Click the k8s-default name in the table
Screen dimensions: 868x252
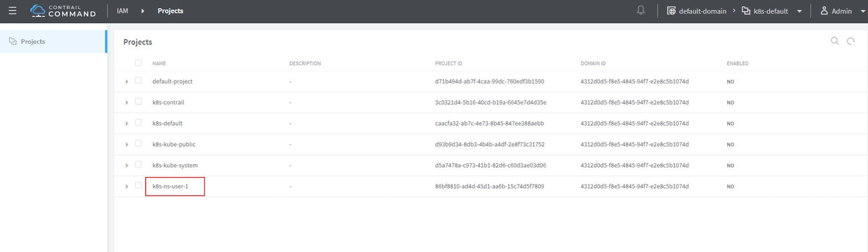coord(167,123)
